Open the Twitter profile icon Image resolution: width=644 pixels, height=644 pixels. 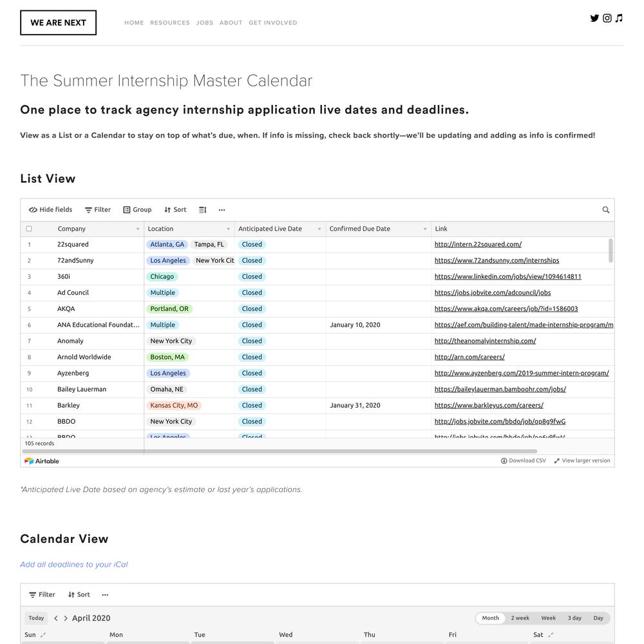coord(594,18)
